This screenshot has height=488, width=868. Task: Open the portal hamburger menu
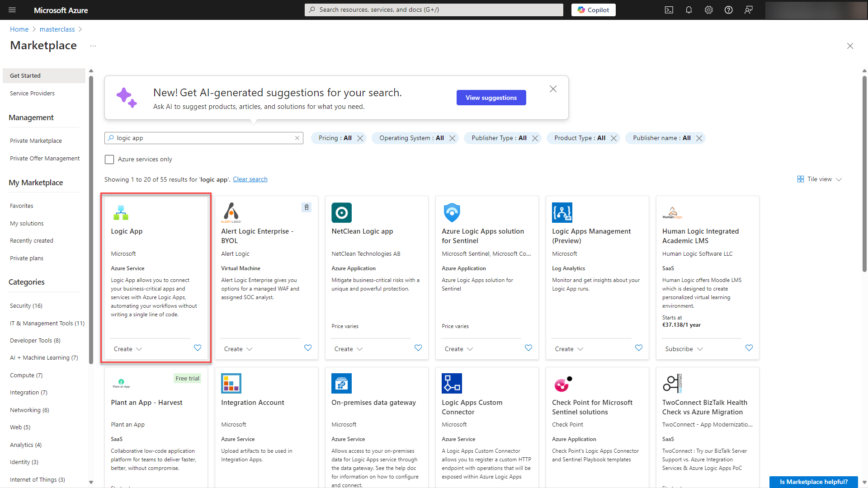click(12, 9)
